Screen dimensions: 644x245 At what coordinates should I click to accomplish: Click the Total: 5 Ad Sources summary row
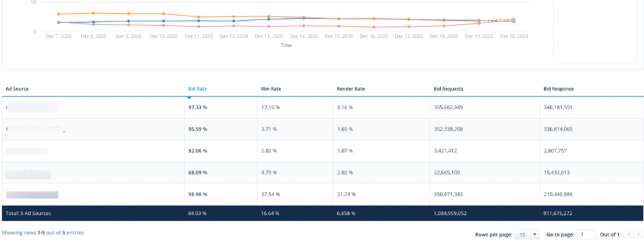coord(323,214)
